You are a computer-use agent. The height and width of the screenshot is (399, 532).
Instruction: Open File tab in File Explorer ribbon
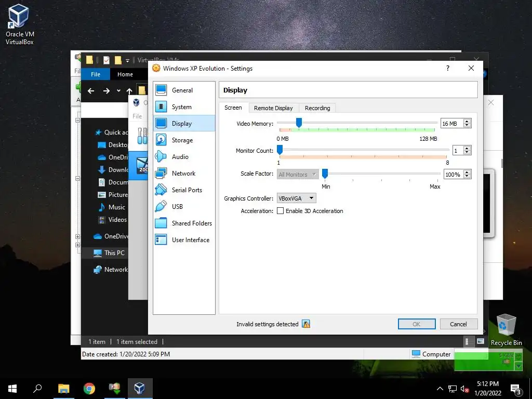point(96,74)
